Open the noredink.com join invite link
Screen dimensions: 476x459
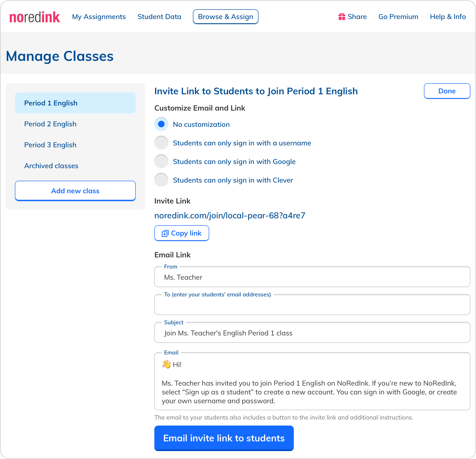point(229,216)
